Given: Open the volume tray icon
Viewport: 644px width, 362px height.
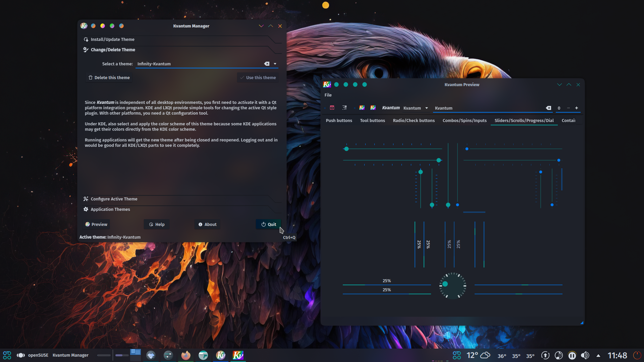Looking at the screenshot, I should pyautogui.click(x=585, y=355).
